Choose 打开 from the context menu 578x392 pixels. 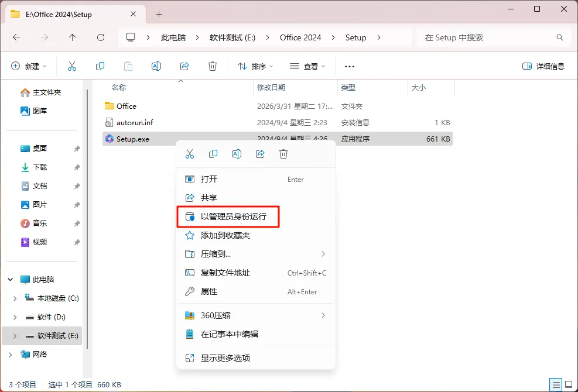pyautogui.click(x=256, y=180)
